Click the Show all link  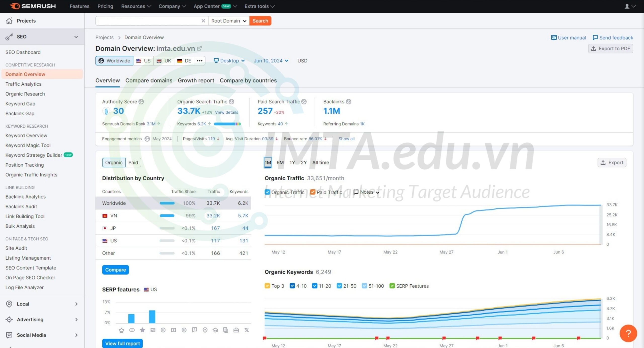(346, 139)
